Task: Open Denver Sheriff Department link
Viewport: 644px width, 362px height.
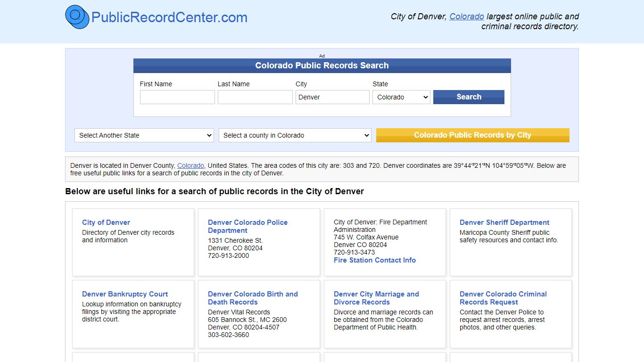Action: tap(504, 222)
